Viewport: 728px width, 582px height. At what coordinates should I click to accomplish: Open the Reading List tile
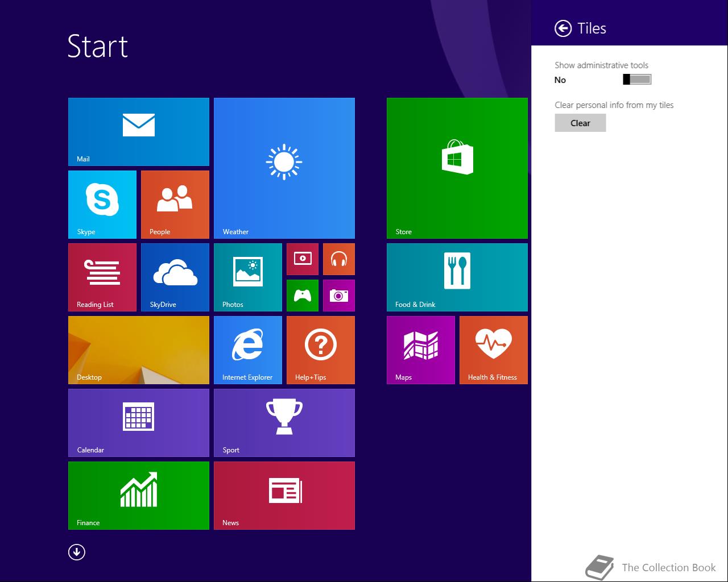coord(102,277)
